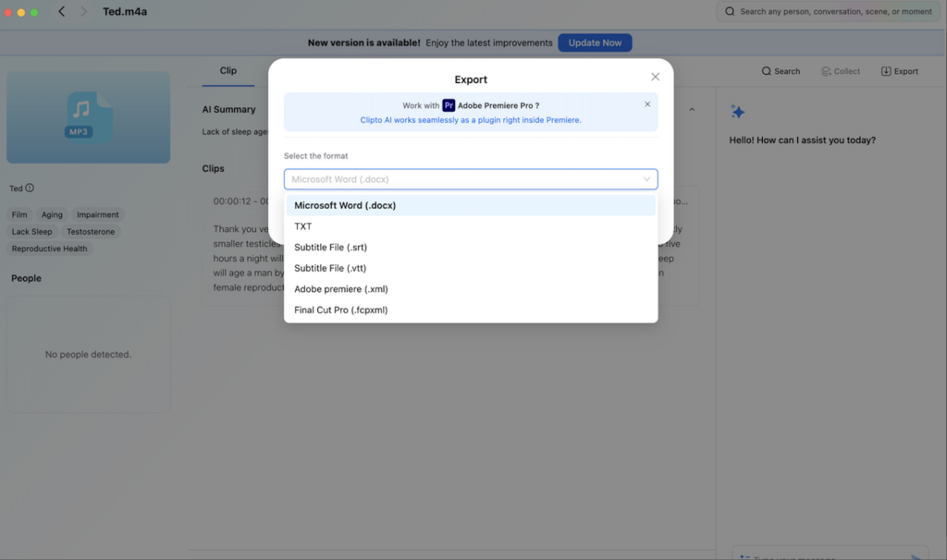The image size is (947, 560).
Task: Go back with the left arrow
Action: (x=62, y=11)
